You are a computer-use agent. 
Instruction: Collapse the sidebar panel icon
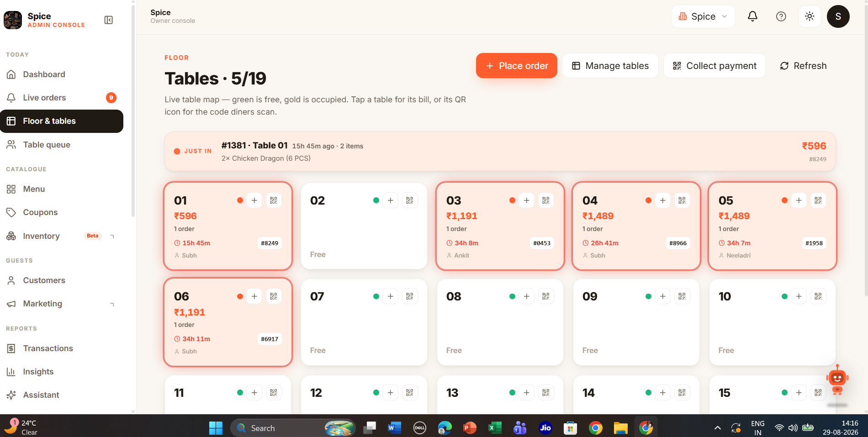109,20
